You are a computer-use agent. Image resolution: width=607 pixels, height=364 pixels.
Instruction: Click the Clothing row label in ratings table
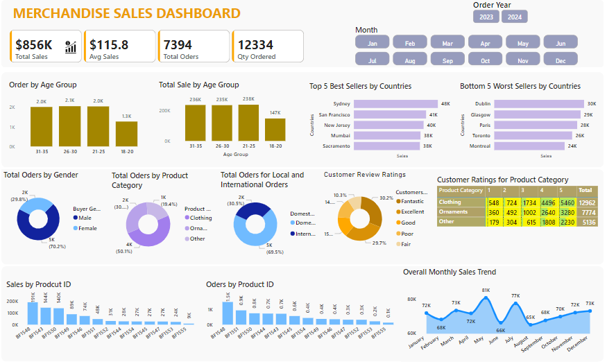click(450, 202)
